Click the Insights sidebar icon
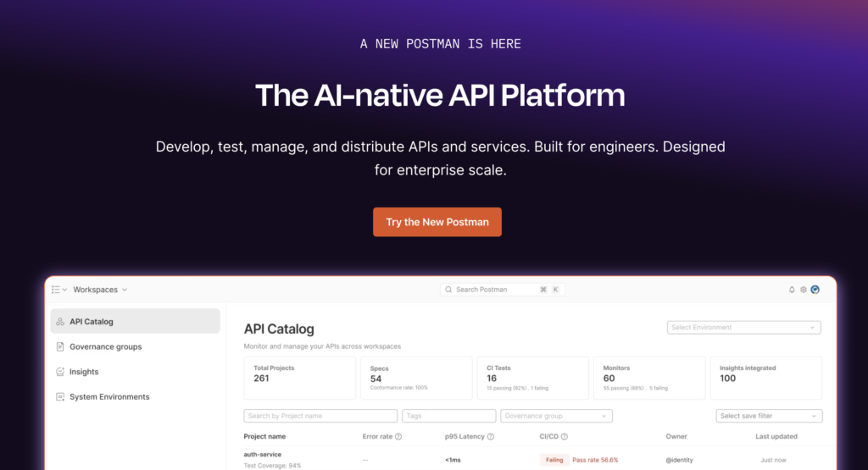 tap(60, 372)
